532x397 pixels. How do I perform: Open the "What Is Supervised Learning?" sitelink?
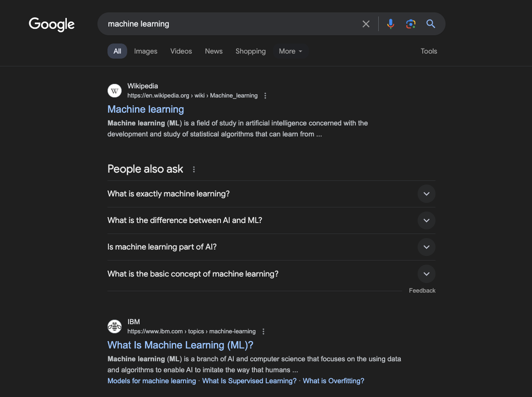[249, 381]
